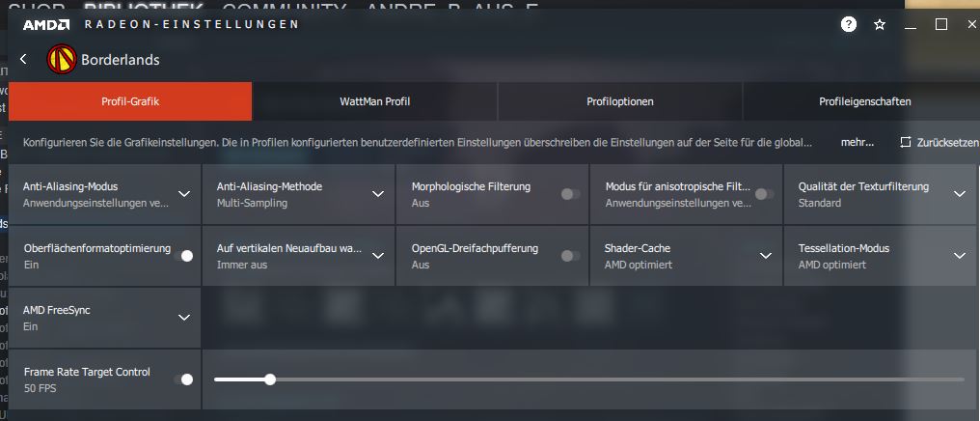
Task: Enable OpenGL-Dreifachpufferung switch
Action: point(570,256)
